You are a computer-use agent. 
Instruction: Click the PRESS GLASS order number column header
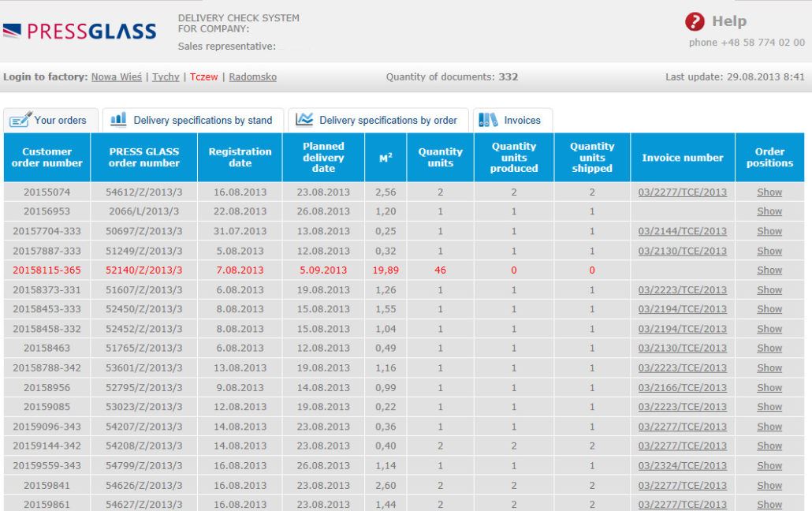click(x=144, y=158)
